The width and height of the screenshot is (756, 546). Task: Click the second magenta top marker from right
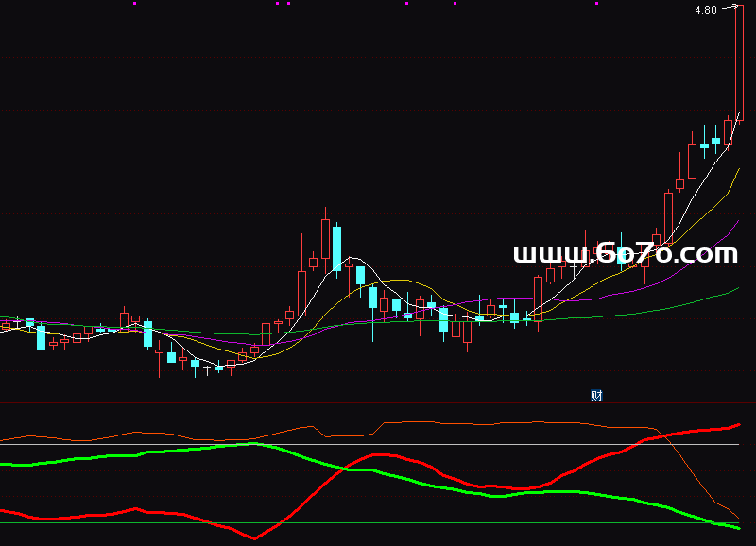point(455,4)
